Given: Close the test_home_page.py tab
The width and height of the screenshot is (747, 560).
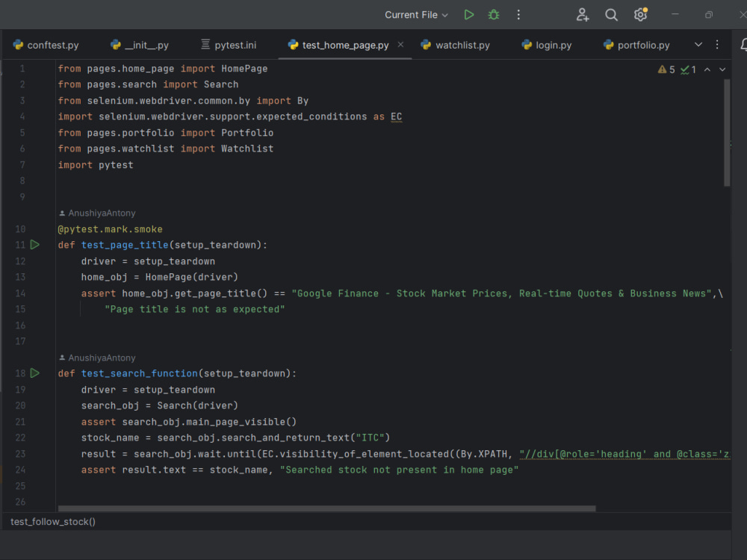Looking at the screenshot, I should click(400, 46).
